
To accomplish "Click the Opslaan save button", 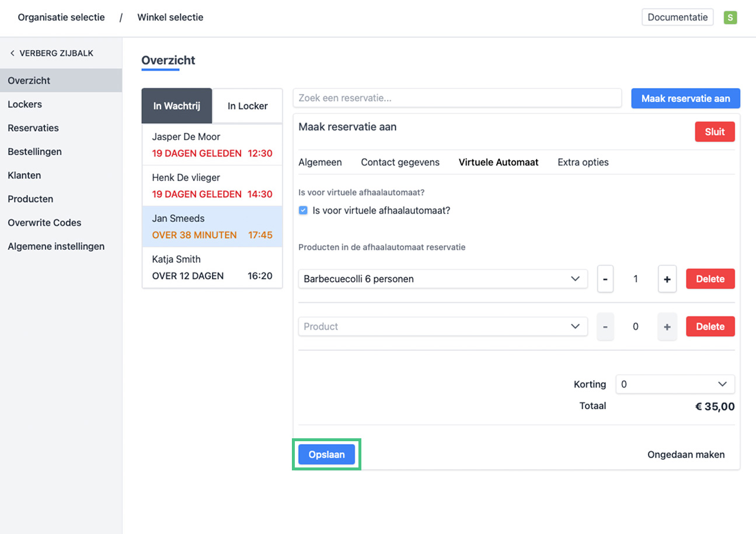I will point(326,455).
